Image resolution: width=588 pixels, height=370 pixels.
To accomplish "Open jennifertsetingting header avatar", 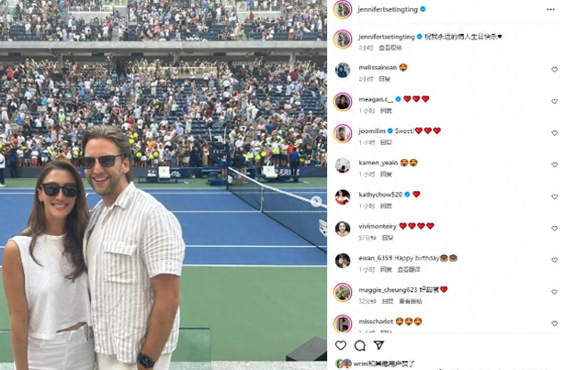I will 343,9.
